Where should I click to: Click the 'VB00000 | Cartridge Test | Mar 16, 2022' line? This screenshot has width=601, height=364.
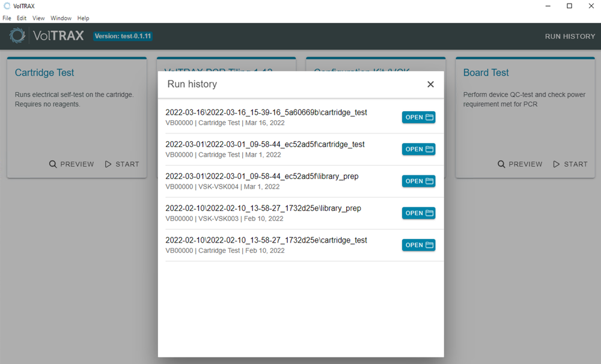[x=225, y=123]
